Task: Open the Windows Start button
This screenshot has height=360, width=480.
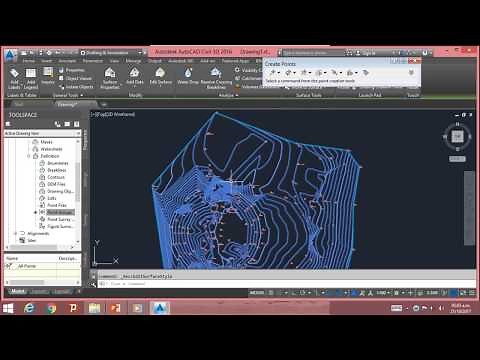Action: [x=8, y=308]
